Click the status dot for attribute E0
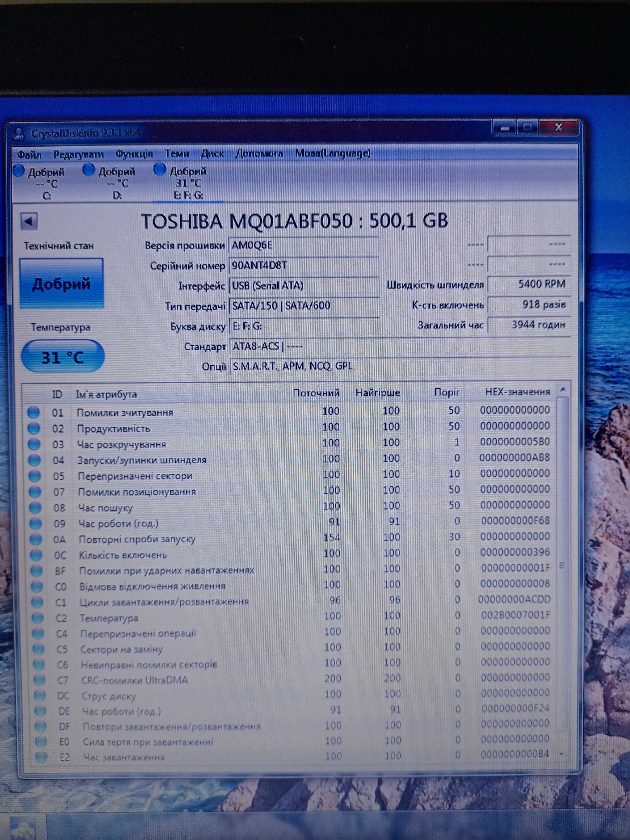The width and height of the screenshot is (630, 840). pos(41,742)
